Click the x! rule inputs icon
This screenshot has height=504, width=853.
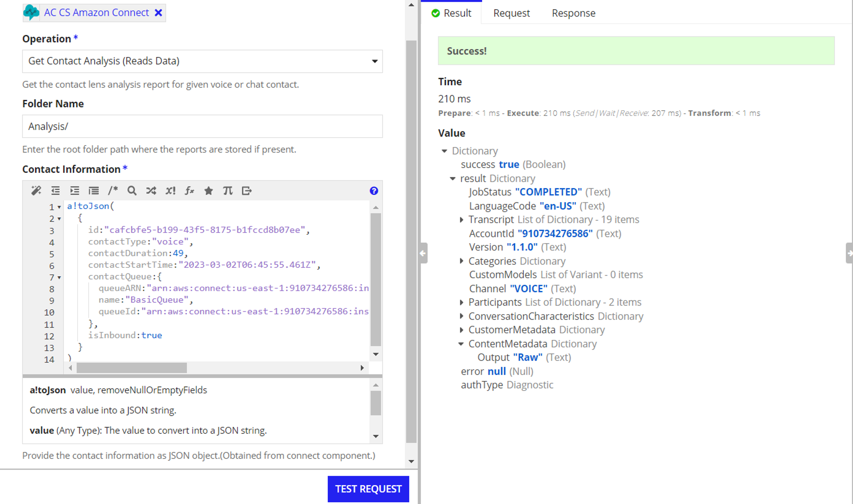point(170,191)
